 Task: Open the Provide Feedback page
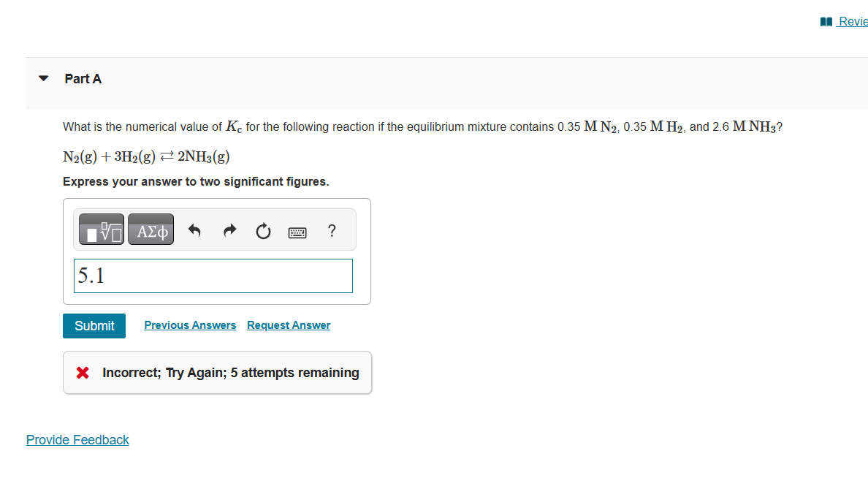pos(77,439)
